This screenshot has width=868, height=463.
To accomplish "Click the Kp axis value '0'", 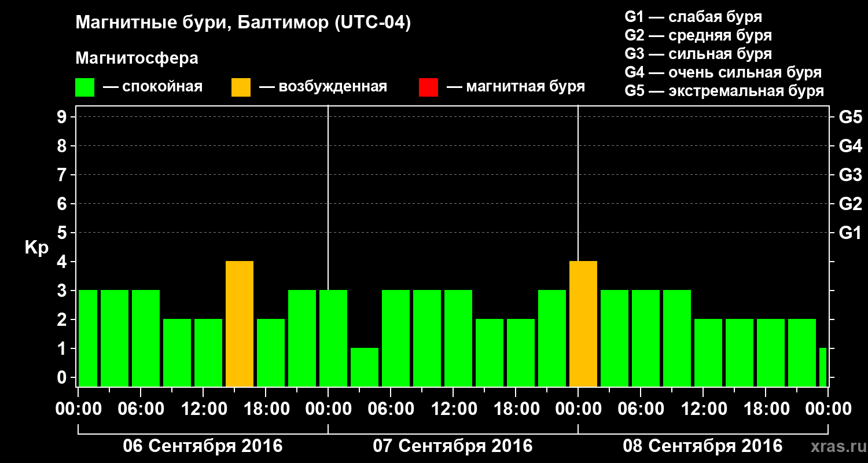I will click(63, 378).
